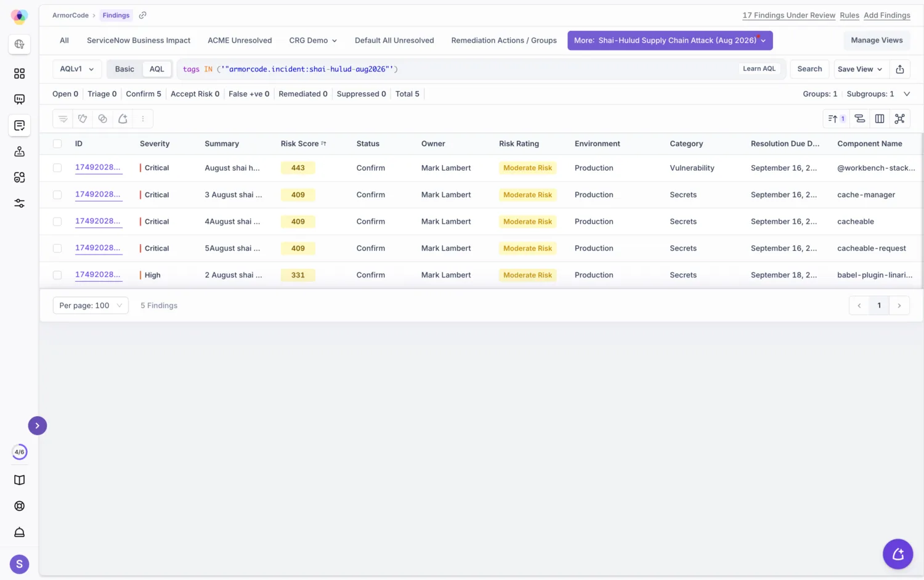
Task: Click the export share icon beside Save View
Action: point(899,69)
